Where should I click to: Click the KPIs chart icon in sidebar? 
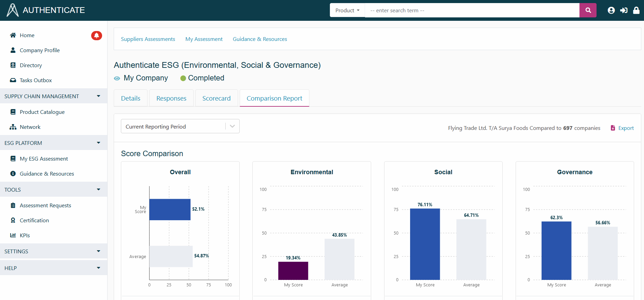(x=13, y=235)
